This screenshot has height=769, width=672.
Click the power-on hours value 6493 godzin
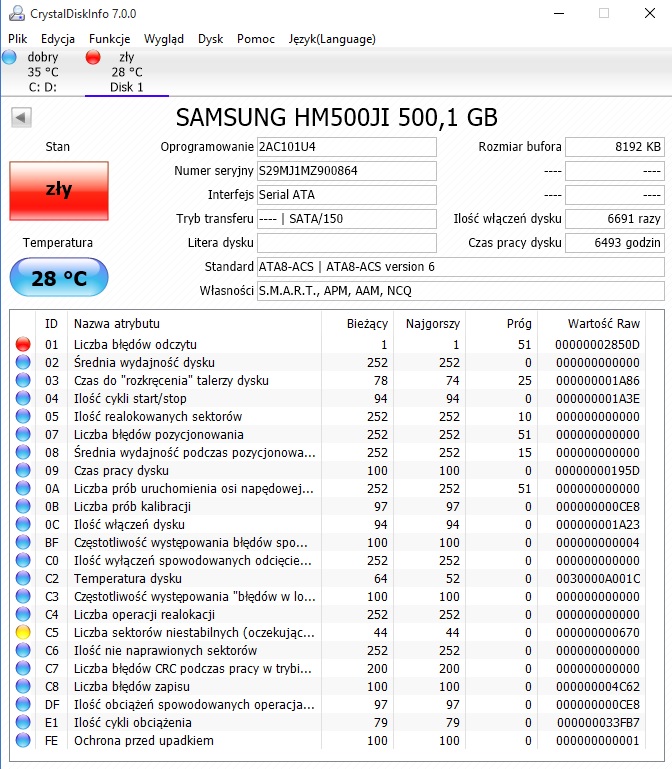click(615, 243)
